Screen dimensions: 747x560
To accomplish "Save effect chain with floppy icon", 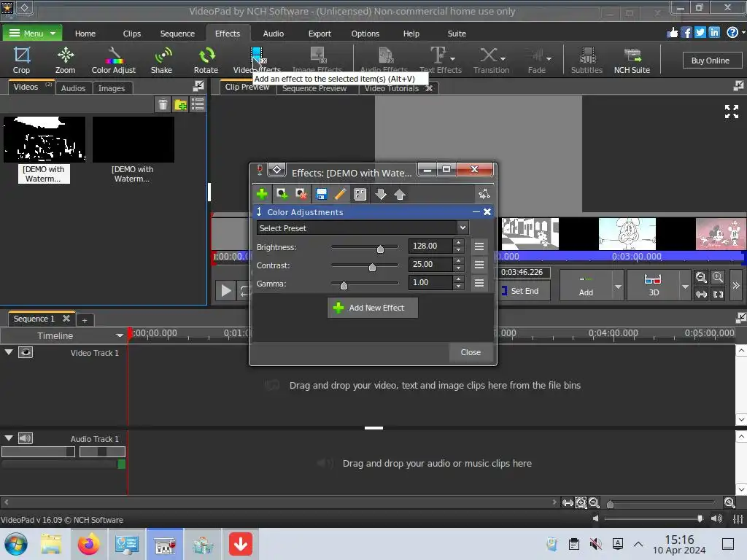I will tap(322, 194).
